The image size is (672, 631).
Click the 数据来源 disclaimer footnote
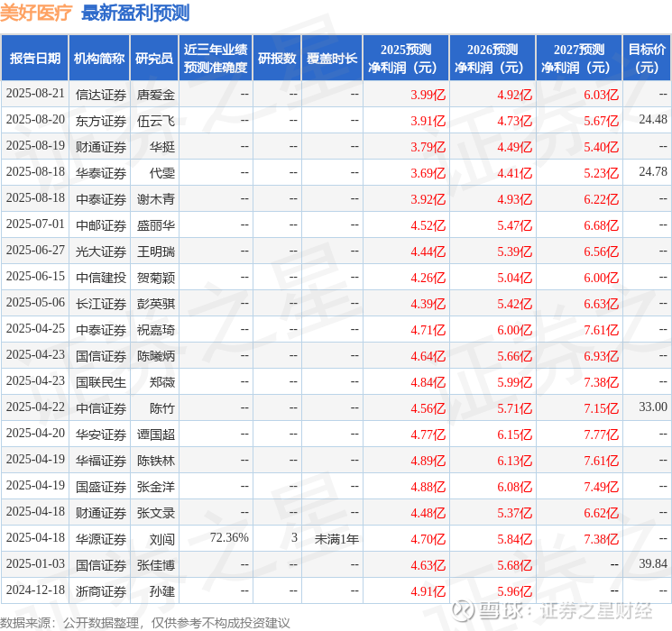tap(145, 622)
